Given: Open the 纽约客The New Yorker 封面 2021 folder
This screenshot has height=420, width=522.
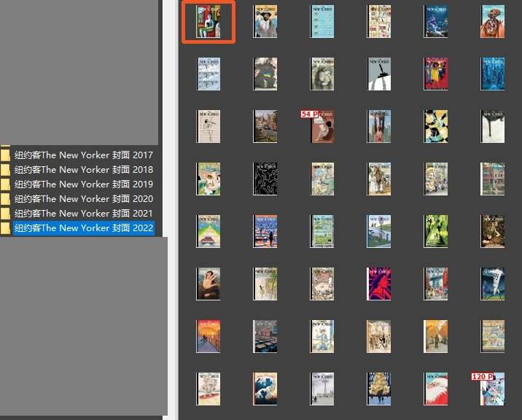Looking at the screenshot, I should pos(83,214).
